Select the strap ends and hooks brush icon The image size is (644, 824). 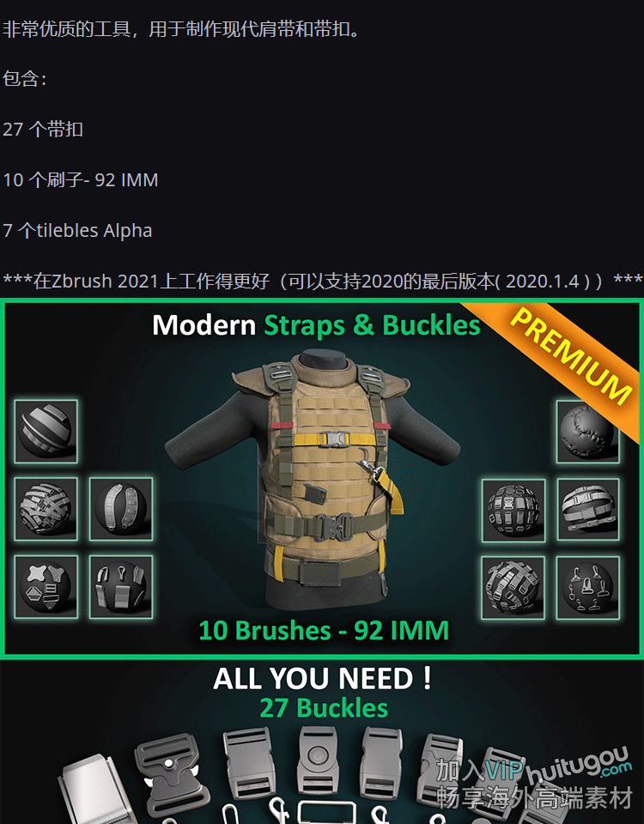121,586
